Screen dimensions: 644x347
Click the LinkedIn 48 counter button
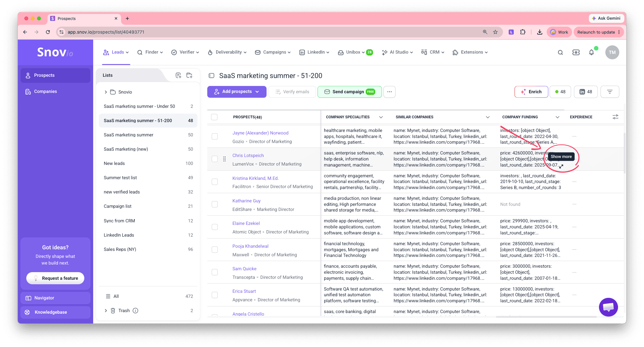click(x=586, y=92)
